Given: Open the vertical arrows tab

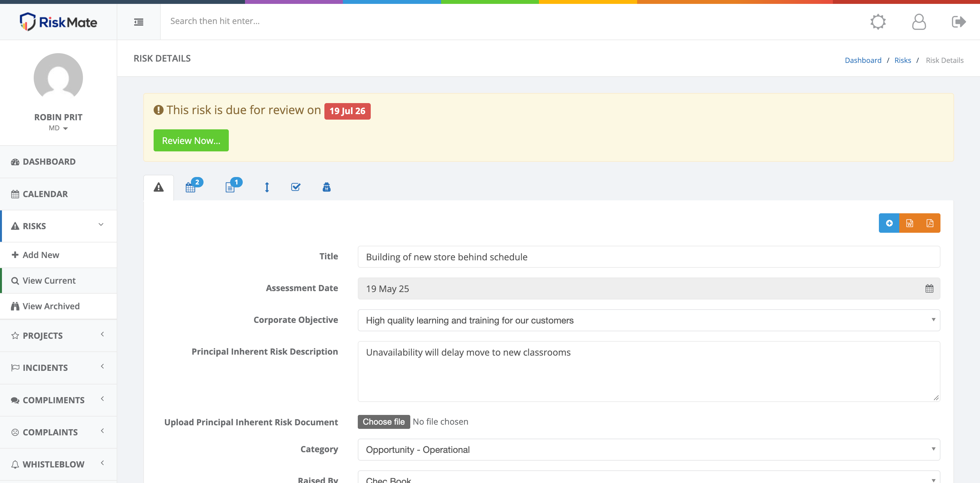Looking at the screenshot, I should tap(267, 187).
